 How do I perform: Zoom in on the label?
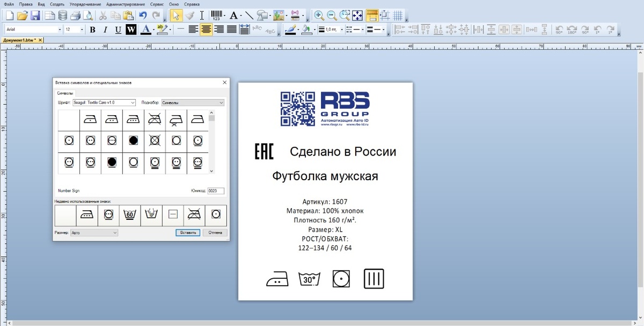319,16
